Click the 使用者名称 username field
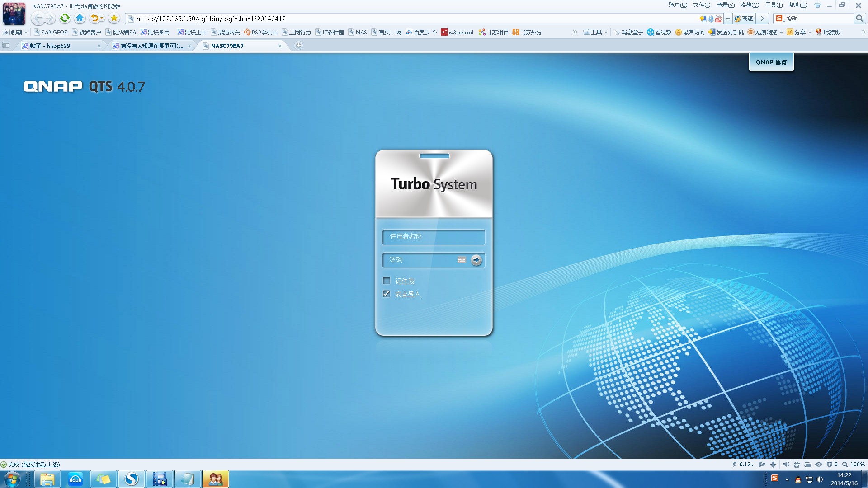This screenshot has height=488, width=868. (x=434, y=237)
